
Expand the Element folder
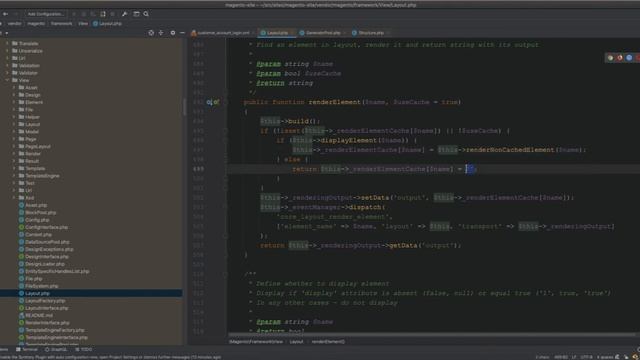pos(14,102)
